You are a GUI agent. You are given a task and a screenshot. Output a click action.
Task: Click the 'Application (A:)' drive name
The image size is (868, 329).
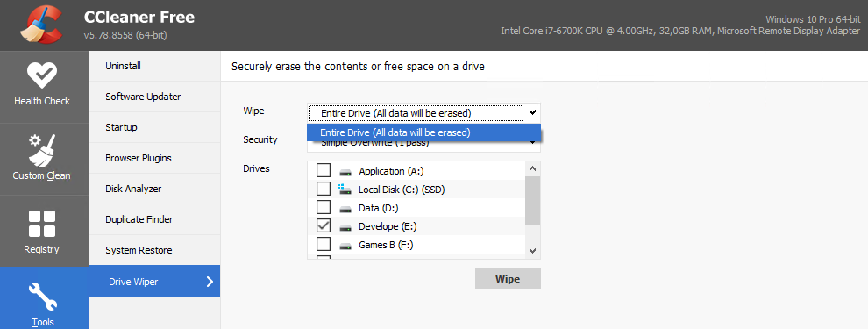tap(391, 171)
